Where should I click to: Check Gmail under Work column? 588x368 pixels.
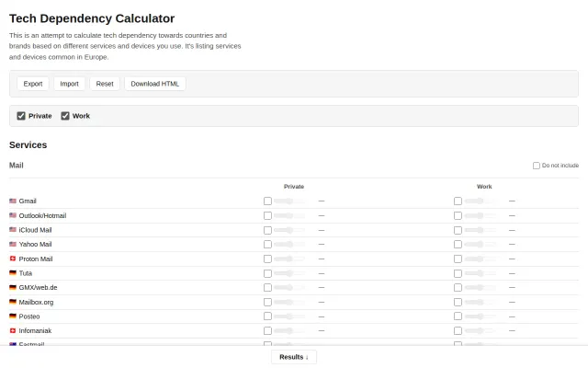458,201
